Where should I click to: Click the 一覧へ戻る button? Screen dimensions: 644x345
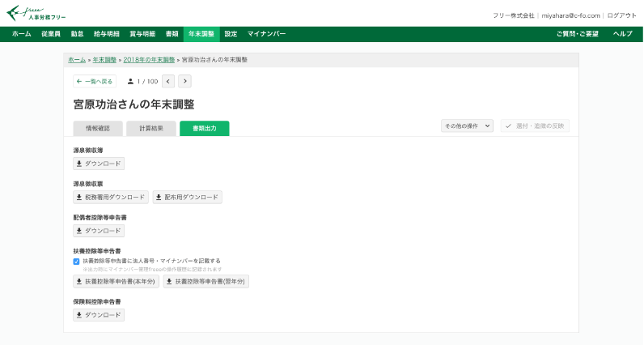pyautogui.click(x=95, y=81)
